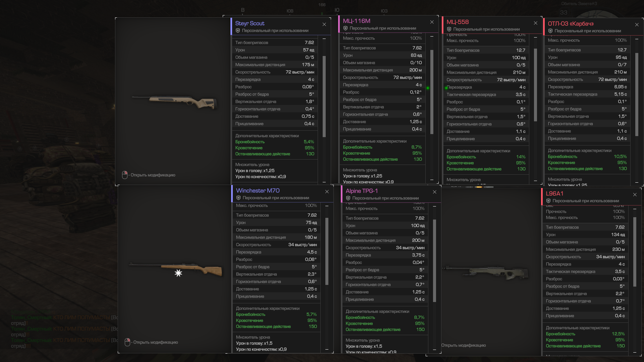Viewport: 644px width, 362px height.
Task: Click L96A1 Бронебойность value 12,5%
Action: point(618,334)
